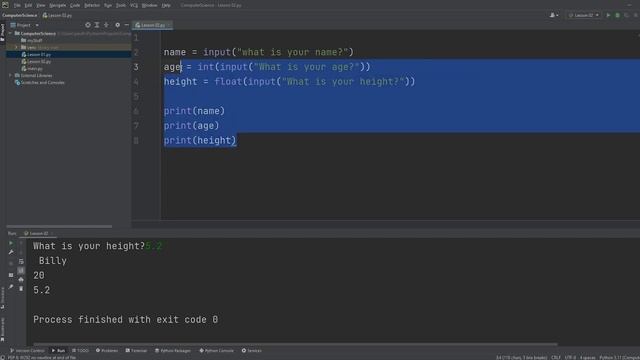Click the Structure vertical side tab
This screenshot has height=360, width=640.
[x=2, y=298]
